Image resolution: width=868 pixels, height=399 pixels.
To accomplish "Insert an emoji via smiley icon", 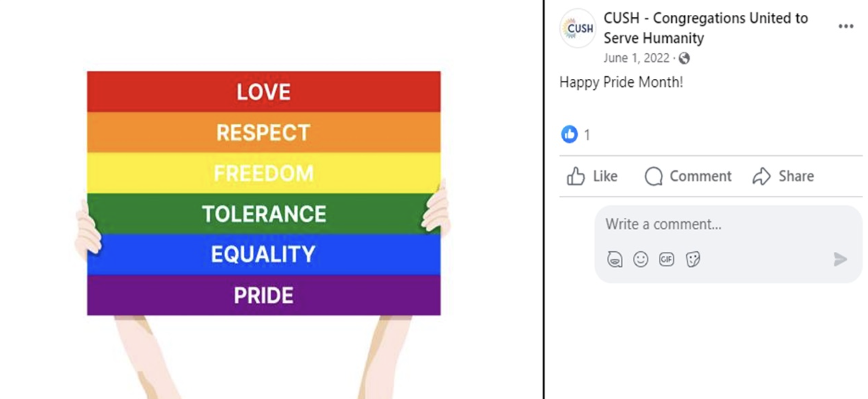I will pyautogui.click(x=641, y=259).
